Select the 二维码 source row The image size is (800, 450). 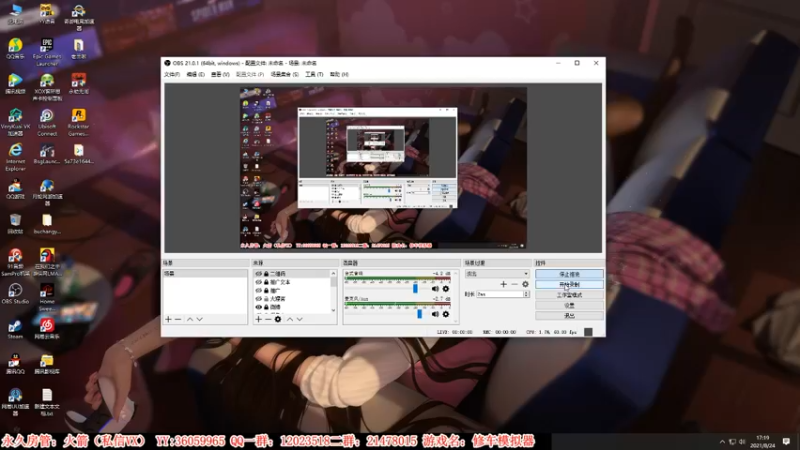292,274
